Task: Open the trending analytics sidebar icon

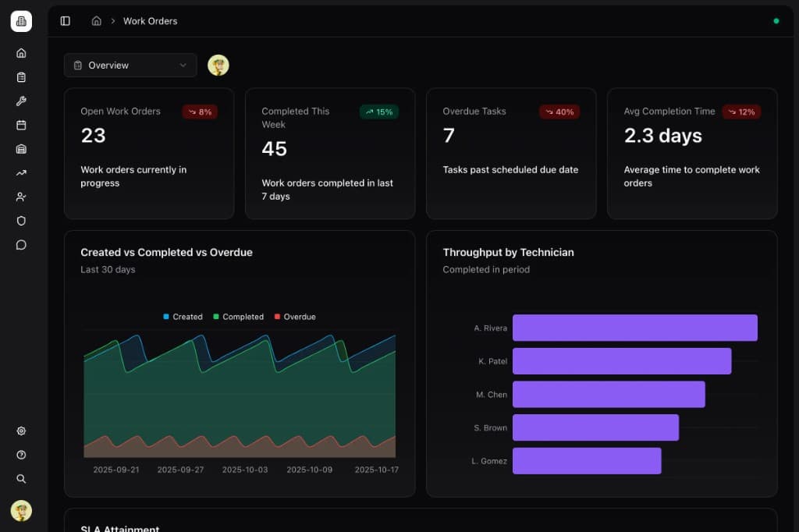Action: [21, 172]
